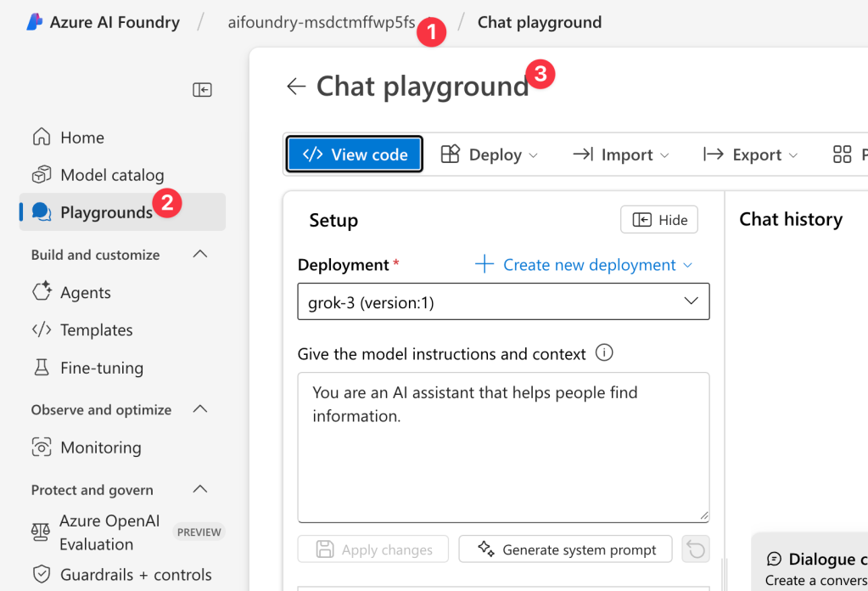Click the View code button
This screenshot has height=591, width=868.
tap(355, 154)
